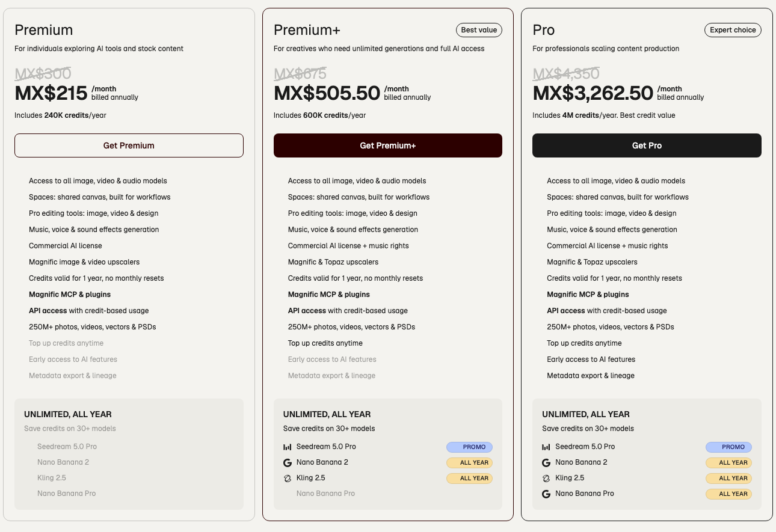Choose the Get Premium button

point(129,145)
